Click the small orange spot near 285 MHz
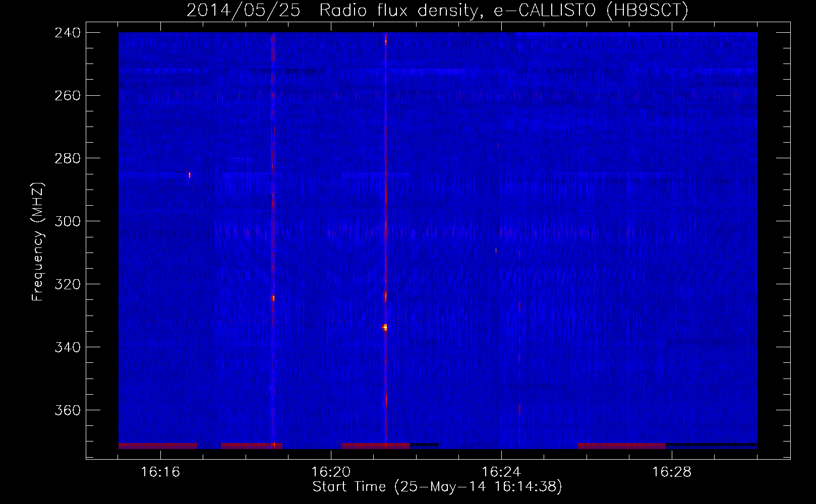816x504 pixels. (x=189, y=175)
